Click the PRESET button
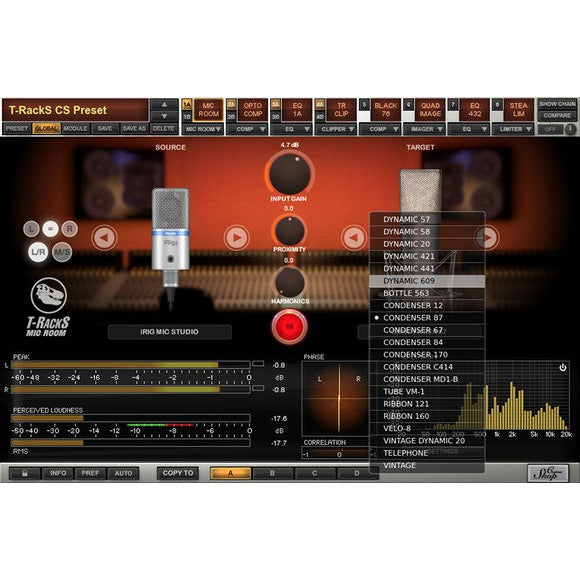Viewport: 580px width, 580px height. (17, 129)
